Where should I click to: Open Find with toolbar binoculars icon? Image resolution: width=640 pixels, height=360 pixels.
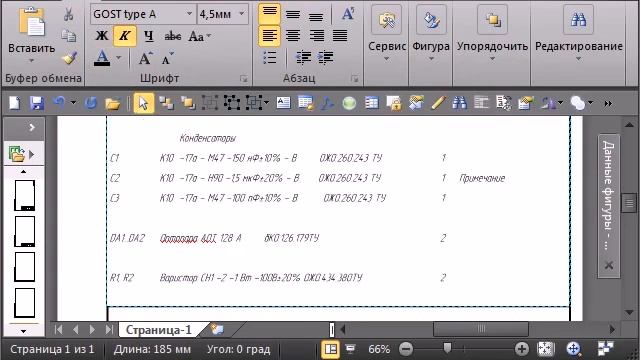click(459, 103)
